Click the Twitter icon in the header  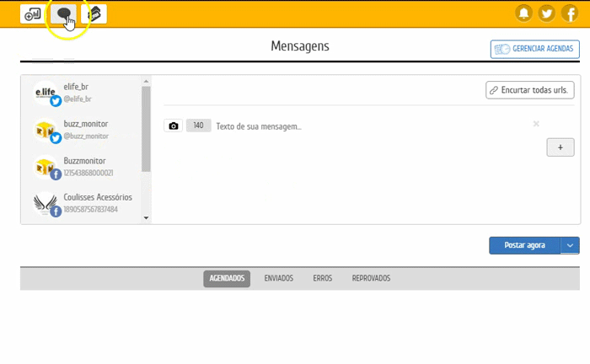click(x=547, y=13)
